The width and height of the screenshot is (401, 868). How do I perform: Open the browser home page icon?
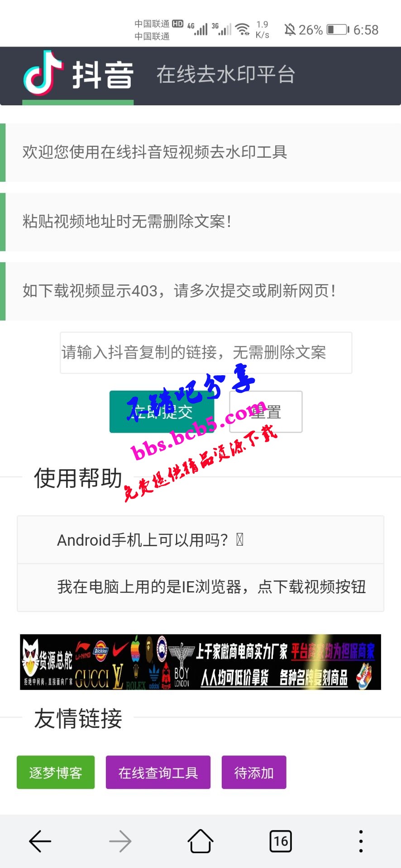(200, 841)
